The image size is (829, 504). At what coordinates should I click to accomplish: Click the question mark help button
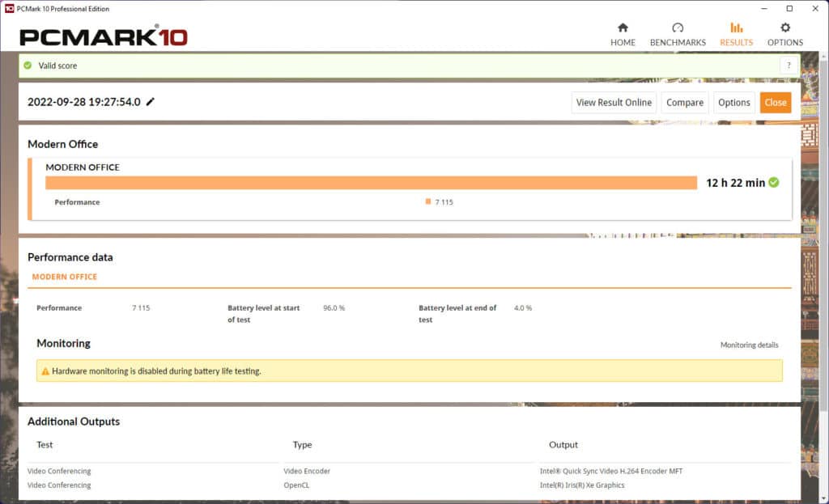coord(789,66)
